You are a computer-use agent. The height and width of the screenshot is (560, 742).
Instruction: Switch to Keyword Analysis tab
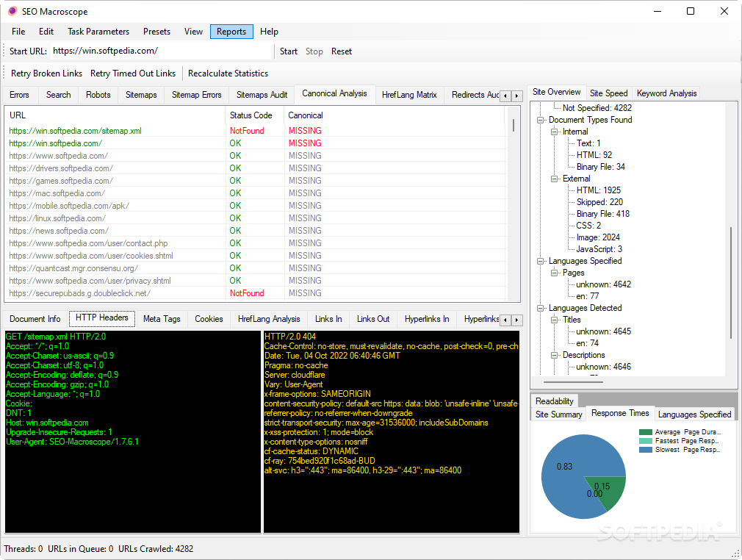click(667, 93)
